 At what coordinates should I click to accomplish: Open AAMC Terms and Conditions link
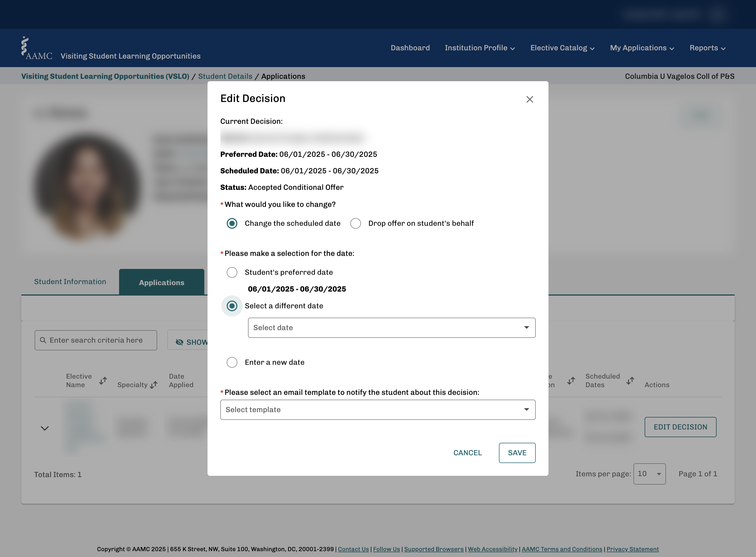coord(562,549)
